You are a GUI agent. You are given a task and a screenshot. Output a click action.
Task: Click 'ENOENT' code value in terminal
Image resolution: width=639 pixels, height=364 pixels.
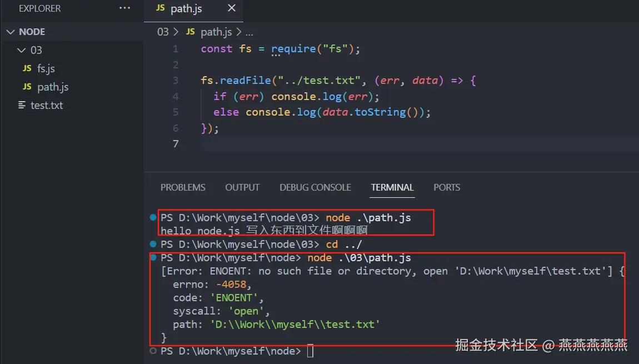coord(234,298)
